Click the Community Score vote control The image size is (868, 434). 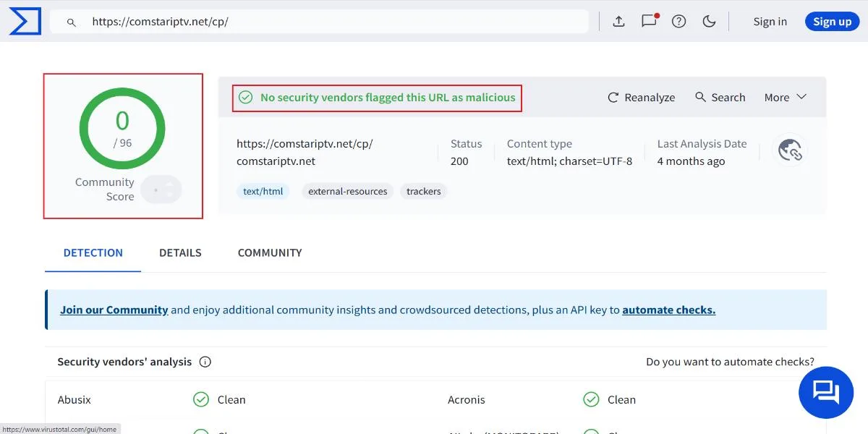(161, 190)
